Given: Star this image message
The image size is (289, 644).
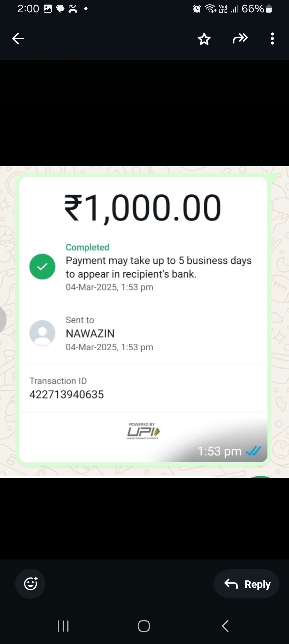Looking at the screenshot, I should pyautogui.click(x=204, y=39).
